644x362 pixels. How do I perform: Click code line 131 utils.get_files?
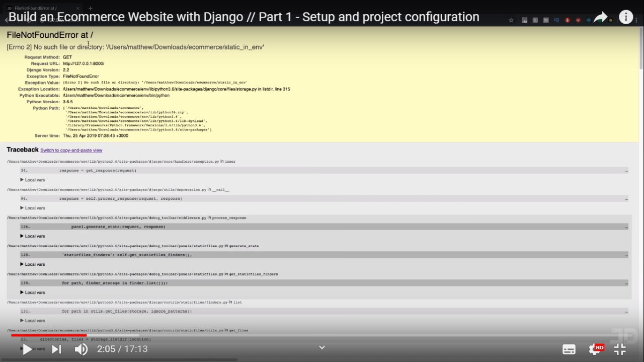pyautogui.click(x=324, y=311)
